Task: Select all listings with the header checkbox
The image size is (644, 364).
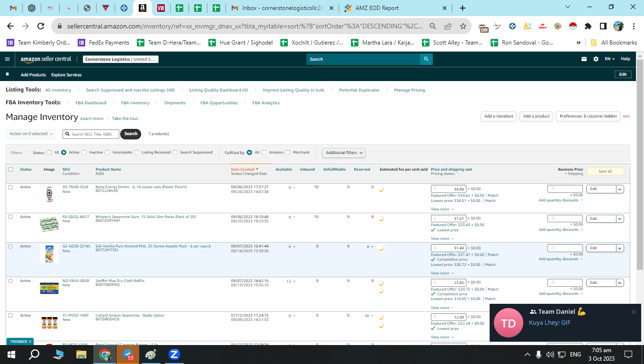Action: tap(10, 169)
